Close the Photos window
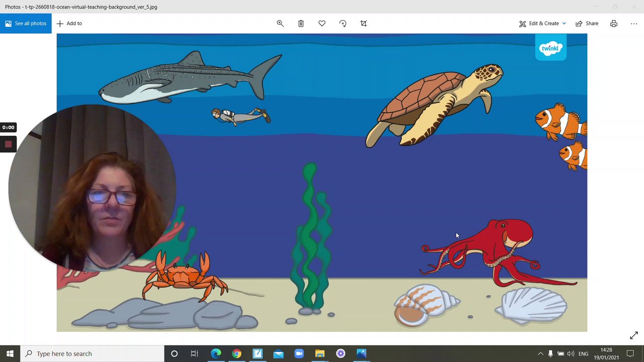 coord(634,7)
